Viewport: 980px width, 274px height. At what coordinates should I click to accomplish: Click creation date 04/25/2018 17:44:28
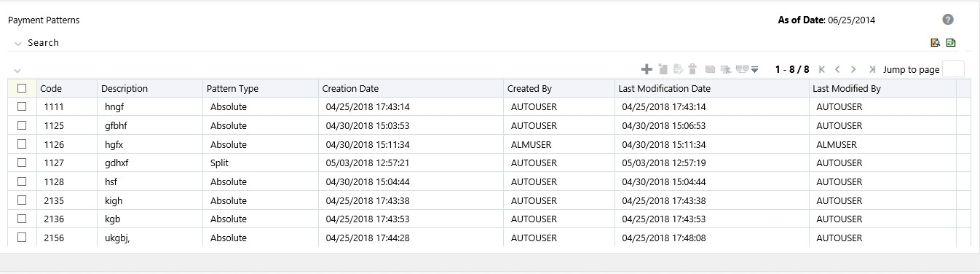(x=368, y=238)
